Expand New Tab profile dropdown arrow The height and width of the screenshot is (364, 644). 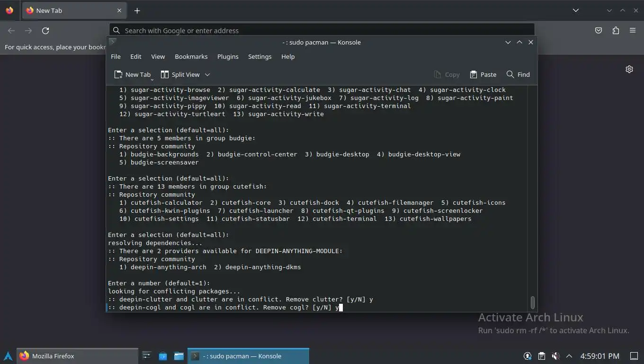coord(152,79)
